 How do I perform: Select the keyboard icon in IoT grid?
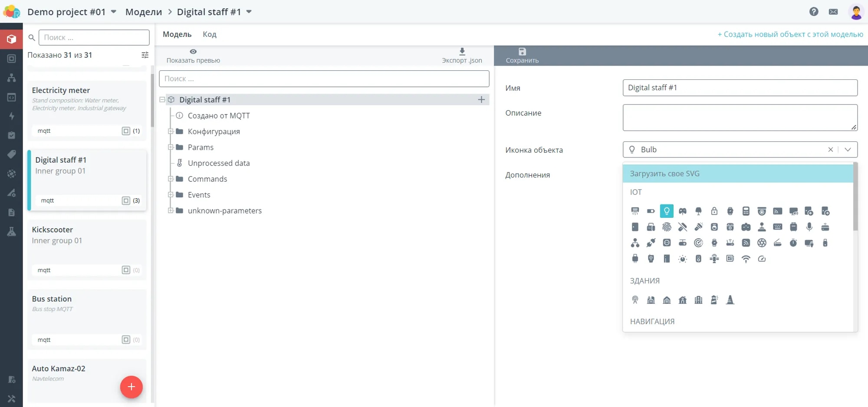tap(777, 227)
